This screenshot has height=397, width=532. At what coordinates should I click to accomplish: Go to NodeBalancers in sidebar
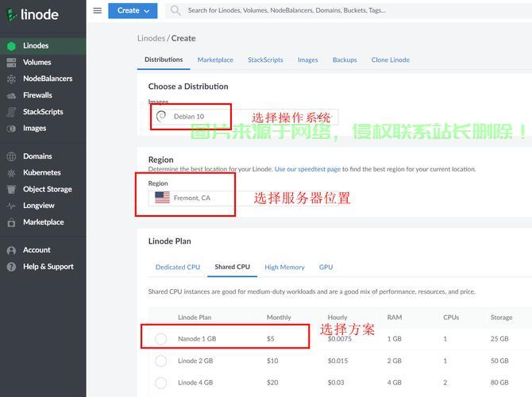43,79
